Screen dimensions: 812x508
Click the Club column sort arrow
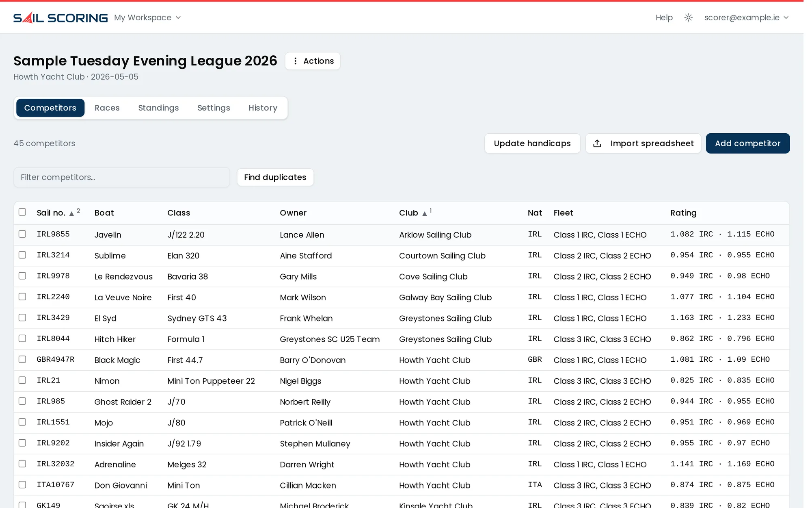[x=424, y=213]
